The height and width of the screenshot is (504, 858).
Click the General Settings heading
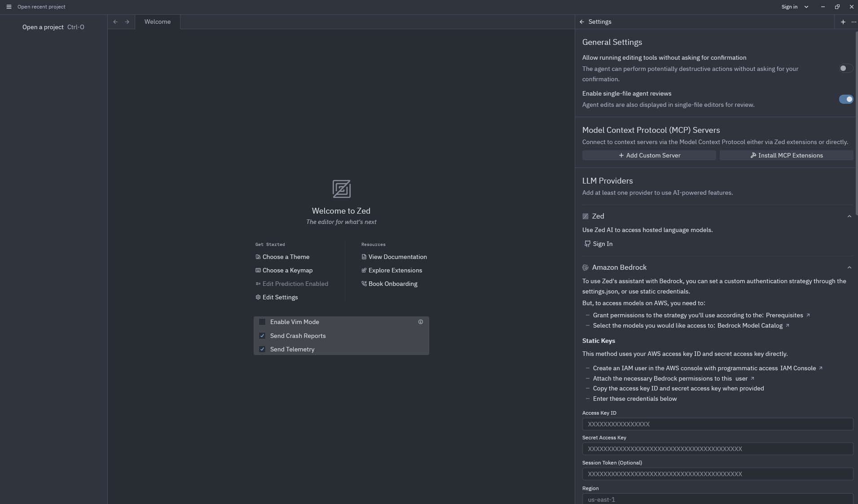click(612, 42)
